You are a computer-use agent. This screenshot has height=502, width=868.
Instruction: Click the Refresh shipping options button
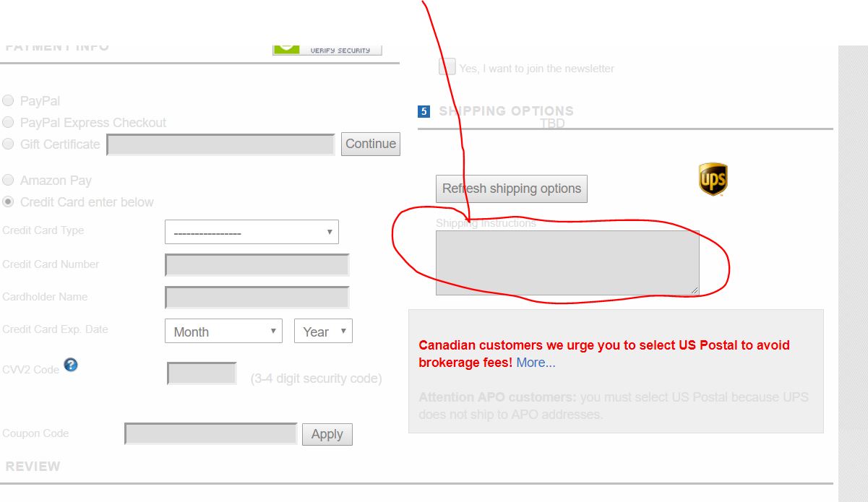tap(511, 189)
